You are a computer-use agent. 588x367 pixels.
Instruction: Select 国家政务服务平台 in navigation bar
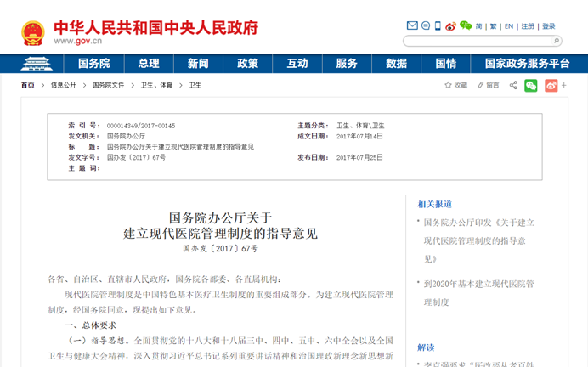(527, 64)
